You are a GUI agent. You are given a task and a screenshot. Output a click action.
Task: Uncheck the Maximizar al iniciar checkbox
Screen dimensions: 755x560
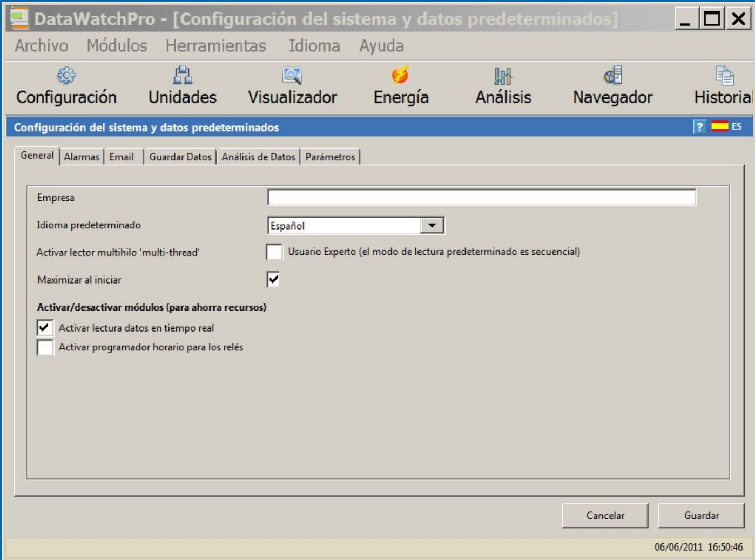tap(274, 280)
